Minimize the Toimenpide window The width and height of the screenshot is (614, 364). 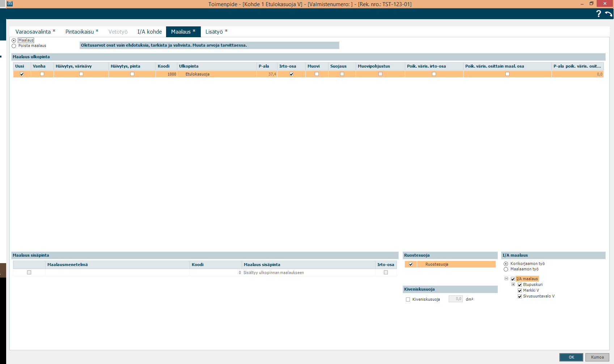(x=582, y=4)
